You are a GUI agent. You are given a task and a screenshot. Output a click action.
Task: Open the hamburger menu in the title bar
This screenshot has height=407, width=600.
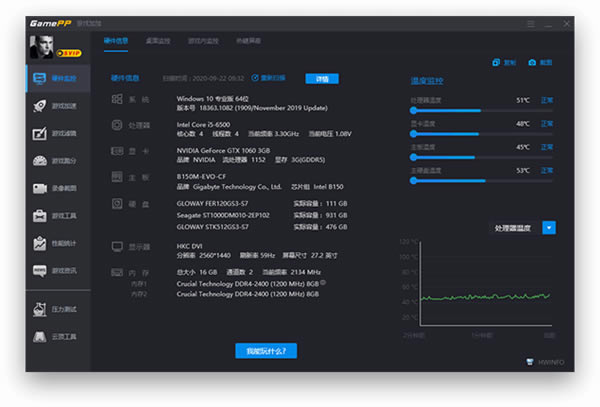pyautogui.click(x=531, y=24)
